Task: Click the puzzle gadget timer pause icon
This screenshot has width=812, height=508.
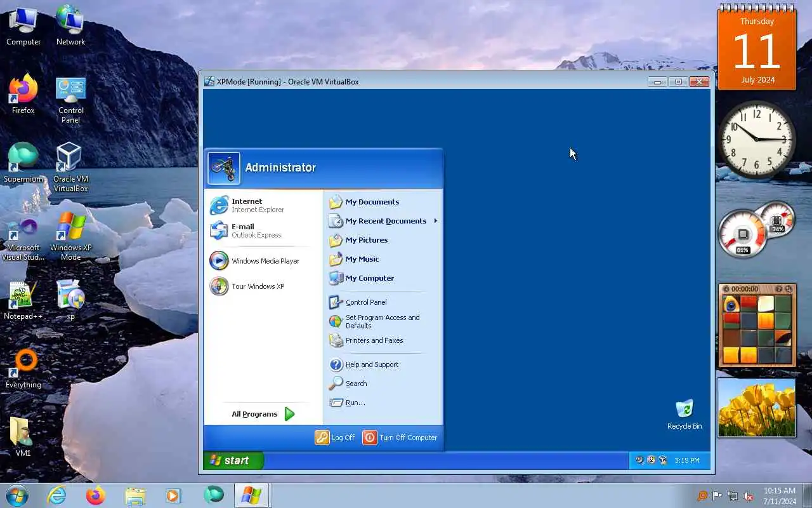Action: 726,289
